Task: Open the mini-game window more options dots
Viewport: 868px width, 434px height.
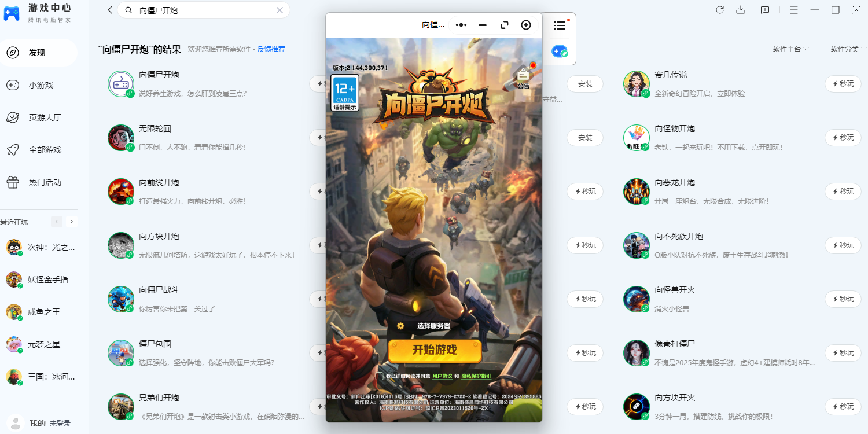Action: 461,25
